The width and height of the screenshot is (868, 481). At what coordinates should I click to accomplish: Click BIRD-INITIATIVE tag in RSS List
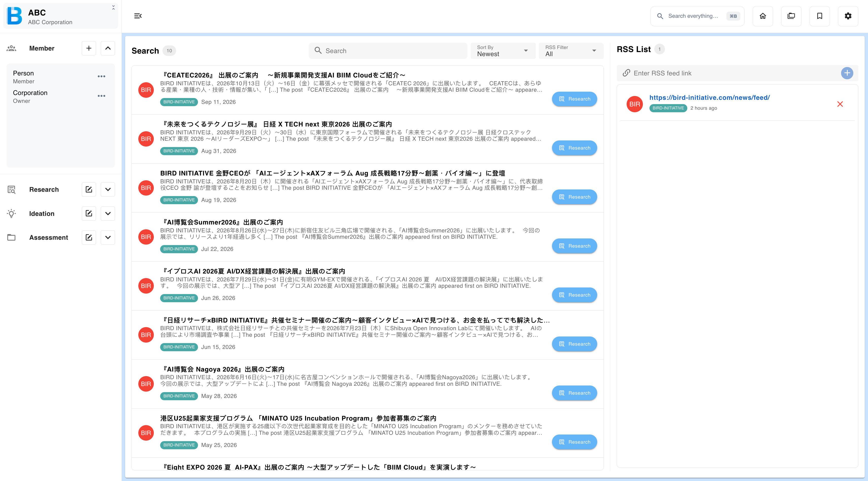click(668, 108)
